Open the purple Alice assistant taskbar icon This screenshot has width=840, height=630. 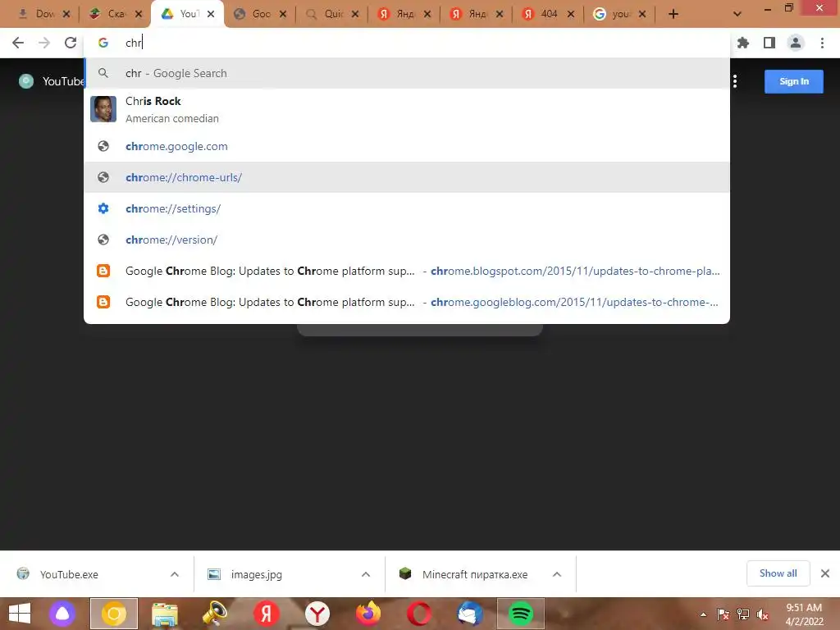(62, 614)
